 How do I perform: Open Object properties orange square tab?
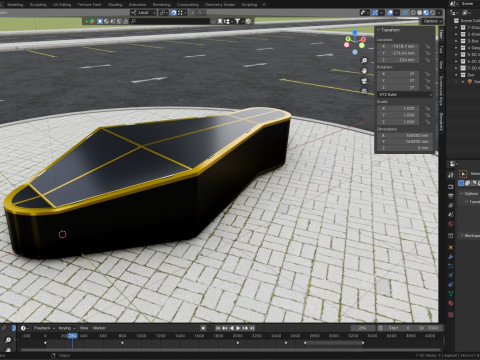(451, 247)
